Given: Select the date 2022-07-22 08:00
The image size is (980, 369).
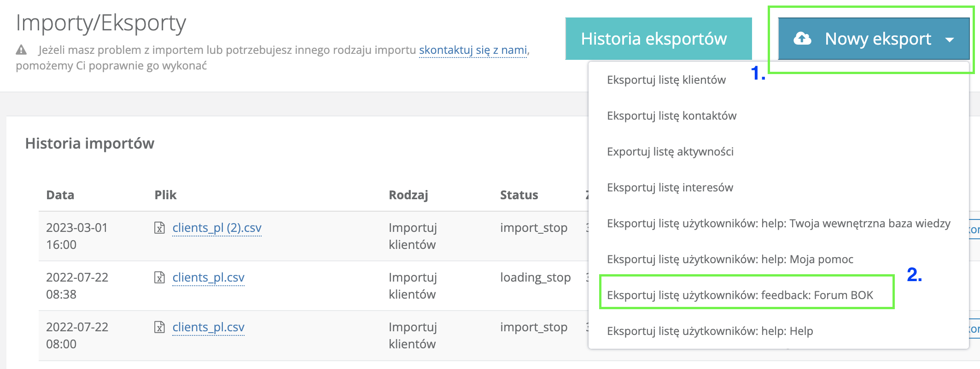Looking at the screenshot, I should tap(77, 335).
